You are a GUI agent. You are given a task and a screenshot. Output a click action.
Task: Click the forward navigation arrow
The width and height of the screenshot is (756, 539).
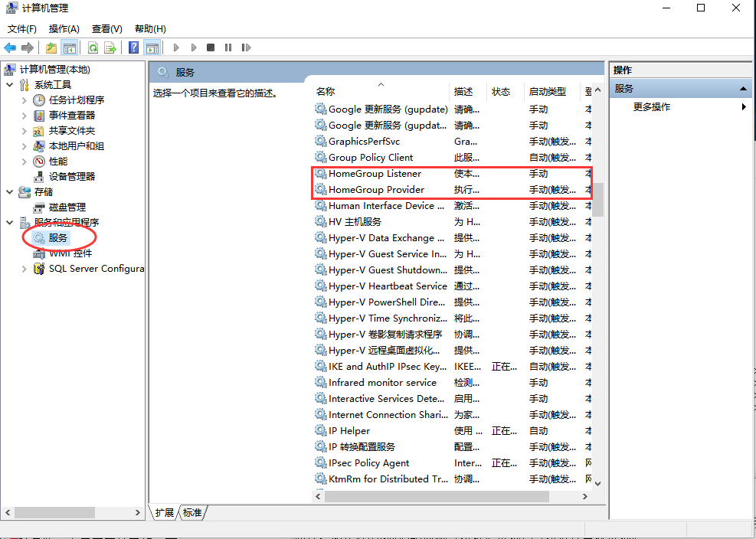point(26,47)
